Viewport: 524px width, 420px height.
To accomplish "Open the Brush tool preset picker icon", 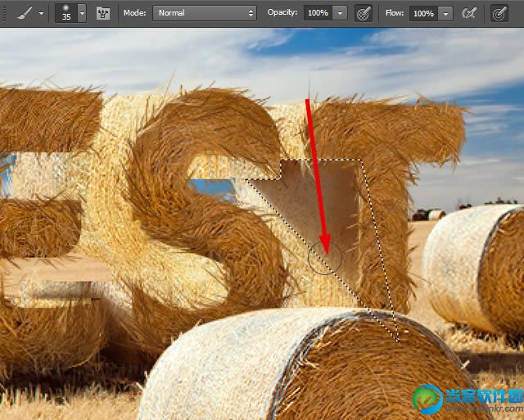I will pyautogui.click(x=25, y=13).
